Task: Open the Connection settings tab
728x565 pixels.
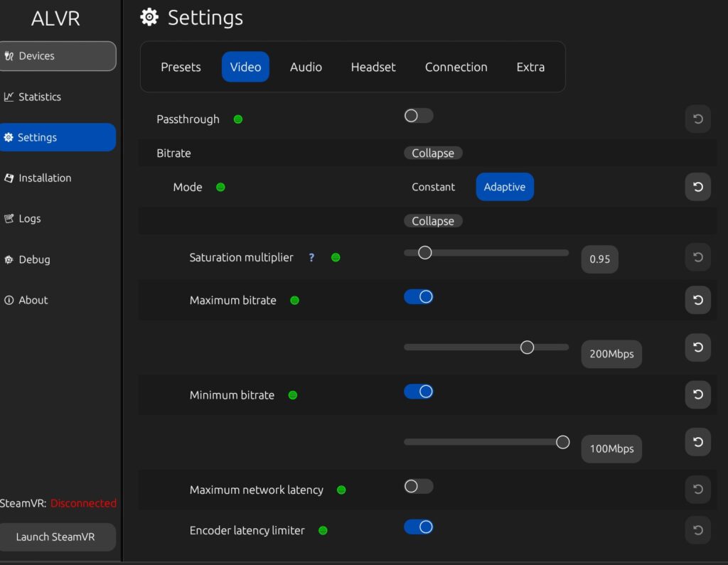Action: [x=456, y=67]
